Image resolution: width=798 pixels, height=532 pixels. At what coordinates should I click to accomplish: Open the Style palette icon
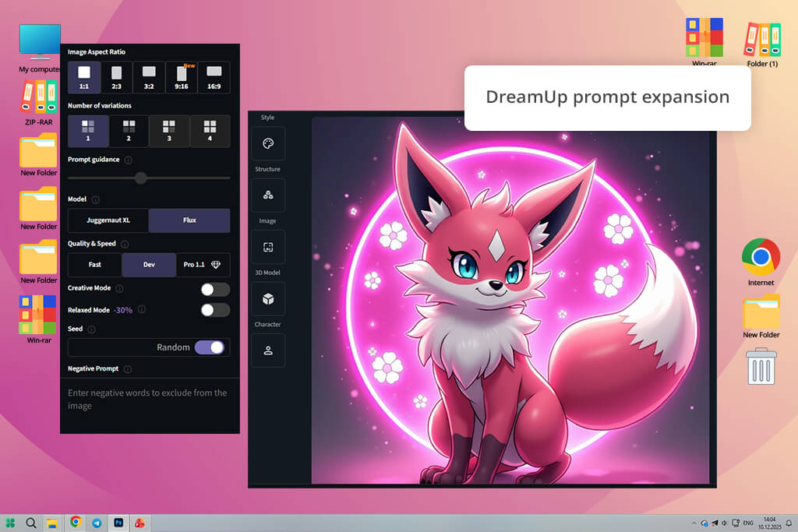[268, 143]
